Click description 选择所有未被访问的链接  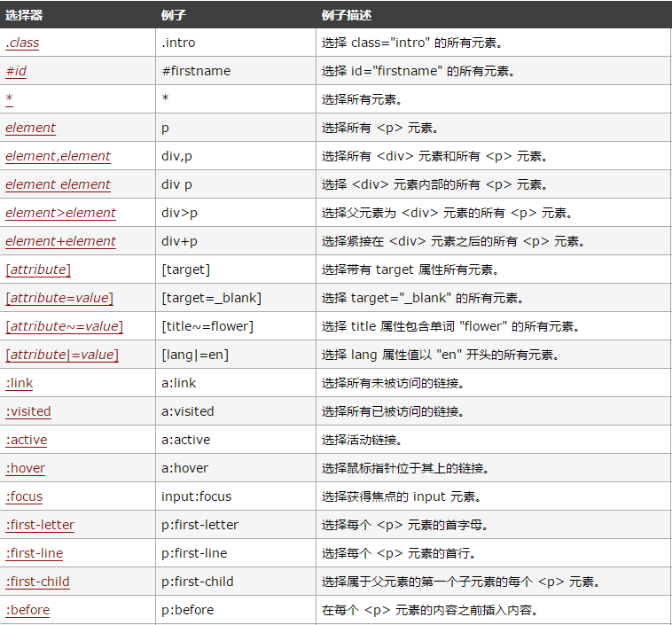coord(393,383)
